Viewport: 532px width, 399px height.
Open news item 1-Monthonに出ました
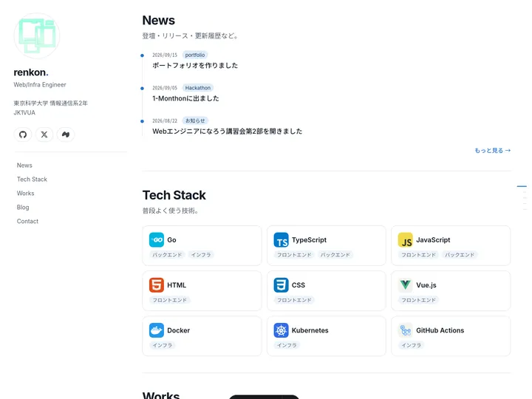pyautogui.click(x=185, y=98)
